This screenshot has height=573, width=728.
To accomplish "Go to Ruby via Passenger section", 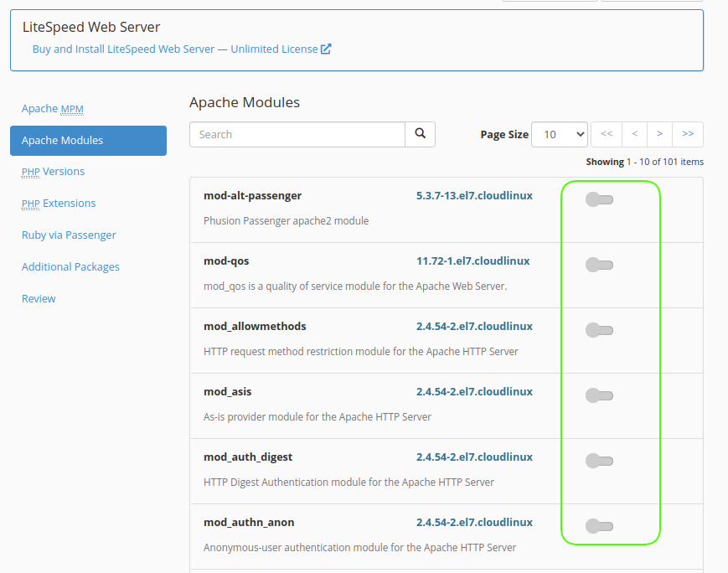I will (x=69, y=235).
